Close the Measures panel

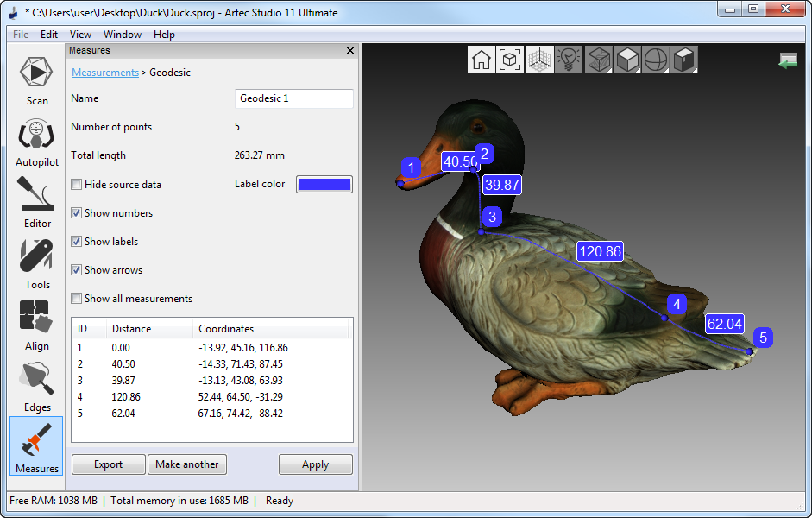tap(350, 50)
